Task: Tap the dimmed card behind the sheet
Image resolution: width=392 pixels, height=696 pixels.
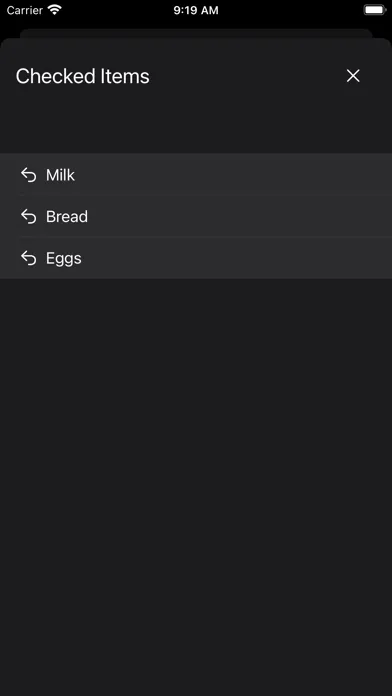Action: click(x=196, y=33)
